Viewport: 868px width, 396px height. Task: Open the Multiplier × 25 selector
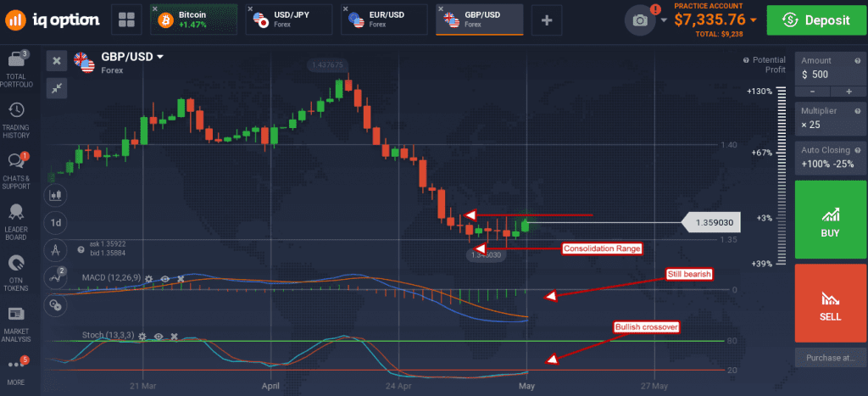(831, 119)
